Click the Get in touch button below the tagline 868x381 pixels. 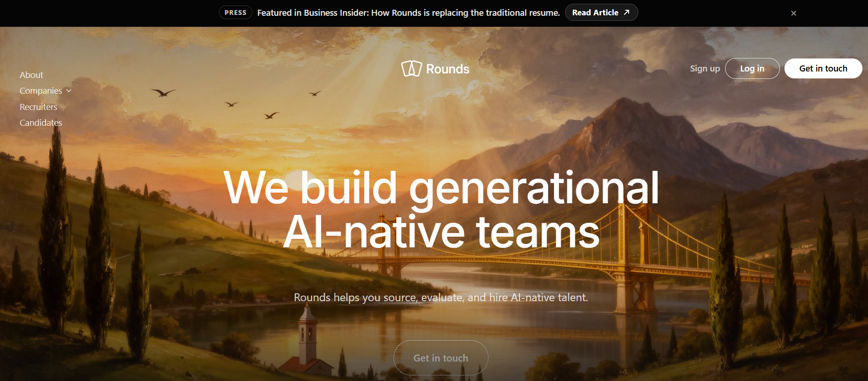point(441,358)
